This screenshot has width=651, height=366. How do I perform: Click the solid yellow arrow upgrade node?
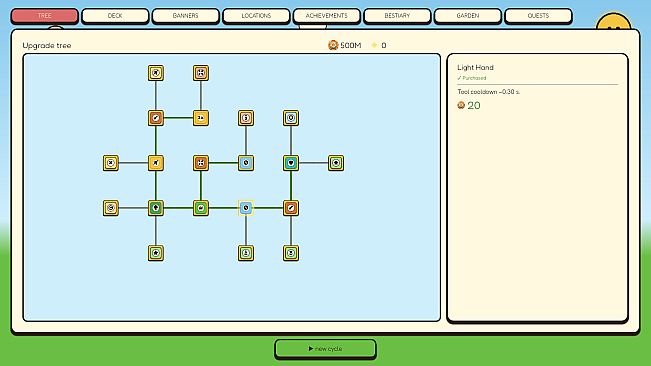[156, 163]
